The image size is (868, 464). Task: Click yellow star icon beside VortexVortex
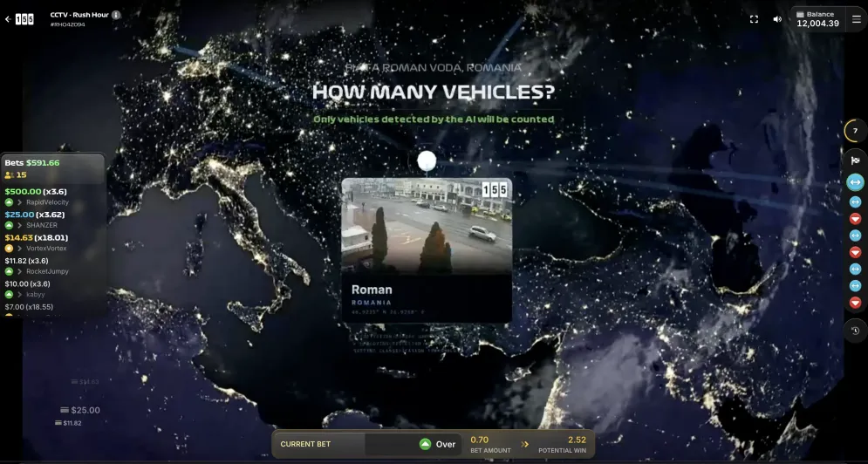point(9,248)
